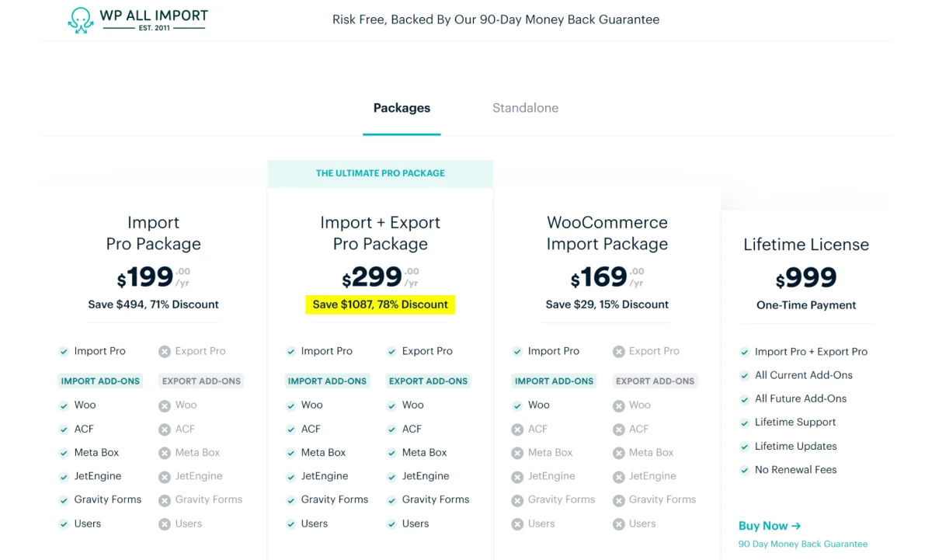Click the X icon beside Export Pro in Import Pro Package
This screenshot has width=932, height=560.
(165, 352)
